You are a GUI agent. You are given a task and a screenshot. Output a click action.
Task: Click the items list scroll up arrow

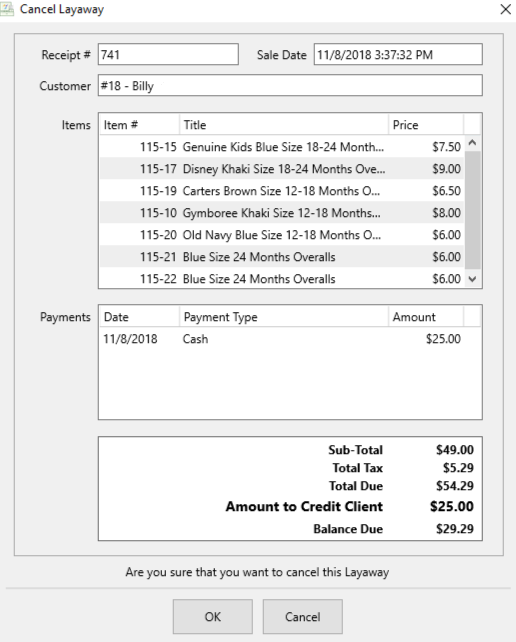(x=472, y=143)
